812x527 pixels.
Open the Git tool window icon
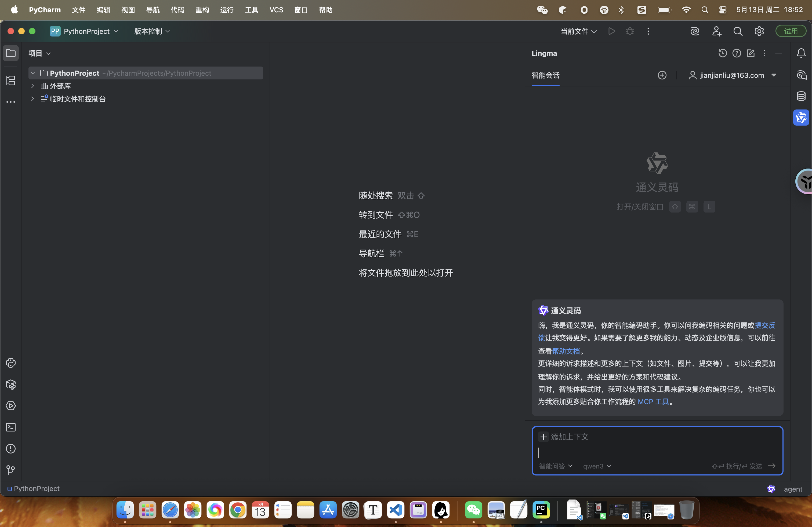[x=11, y=470]
